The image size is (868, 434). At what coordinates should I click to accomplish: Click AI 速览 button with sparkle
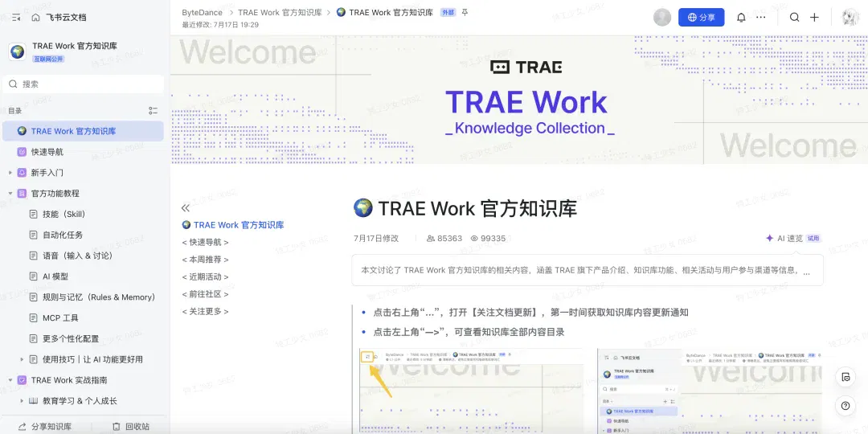tap(784, 238)
